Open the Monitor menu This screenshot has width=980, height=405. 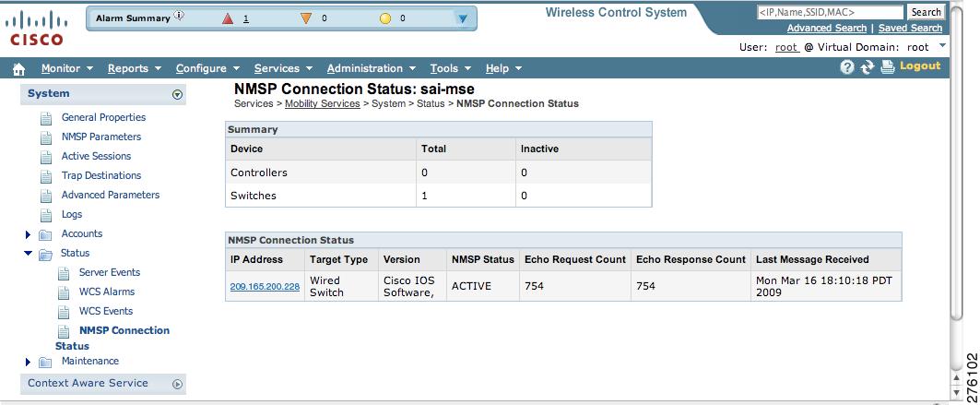point(67,69)
